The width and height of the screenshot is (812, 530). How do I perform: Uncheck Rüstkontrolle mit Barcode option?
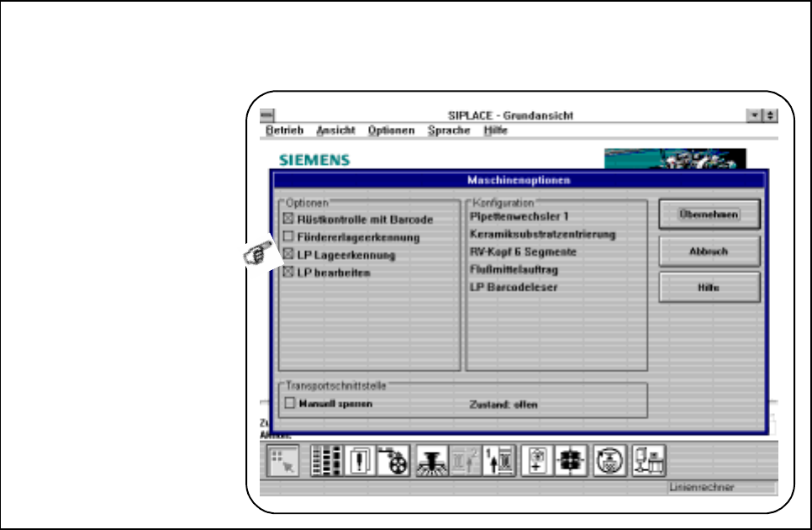point(288,219)
